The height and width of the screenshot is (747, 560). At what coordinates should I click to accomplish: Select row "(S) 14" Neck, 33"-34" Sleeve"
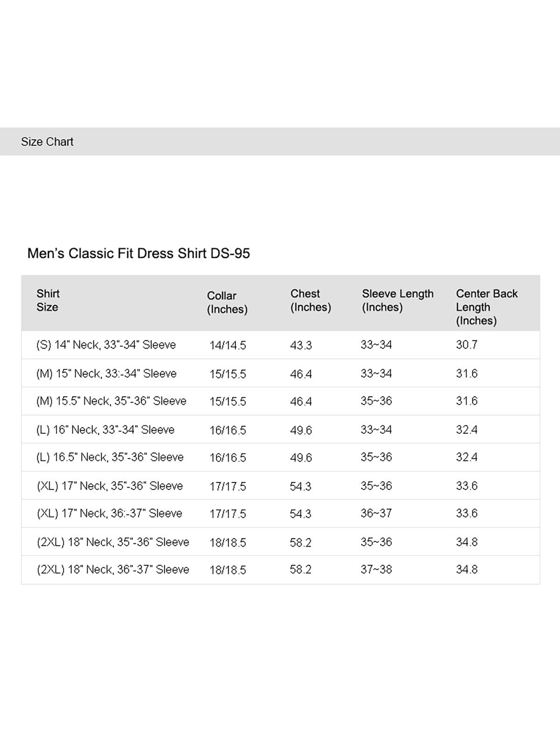point(280,345)
